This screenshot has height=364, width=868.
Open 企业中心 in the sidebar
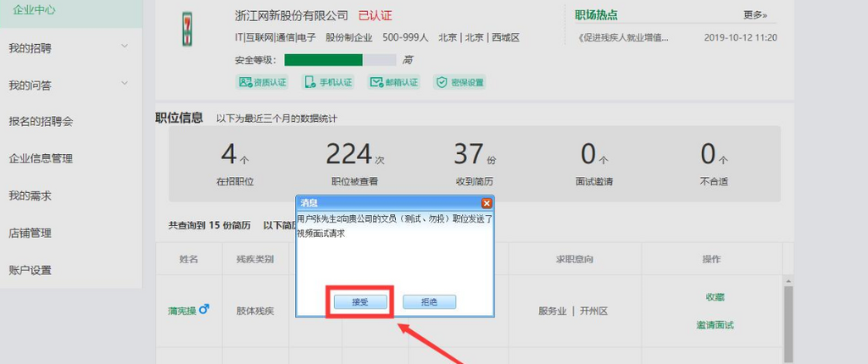pyautogui.click(x=34, y=8)
